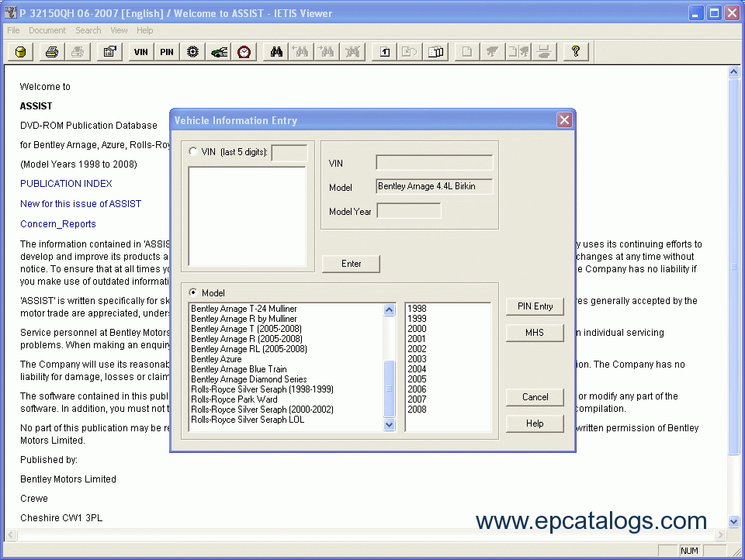Click the document scroll down arrow
The height and width of the screenshot is (560, 745).
733,521
